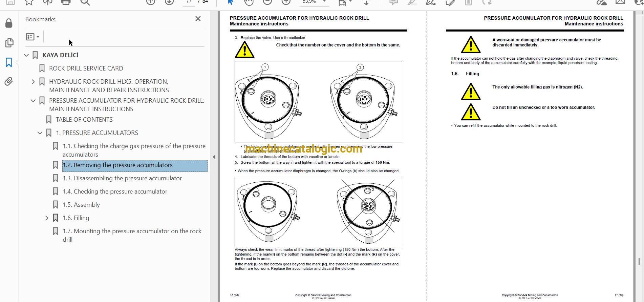Click the lower accumulator diagram on page 10
The image size is (644, 302).
pyautogui.click(x=318, y=212)
